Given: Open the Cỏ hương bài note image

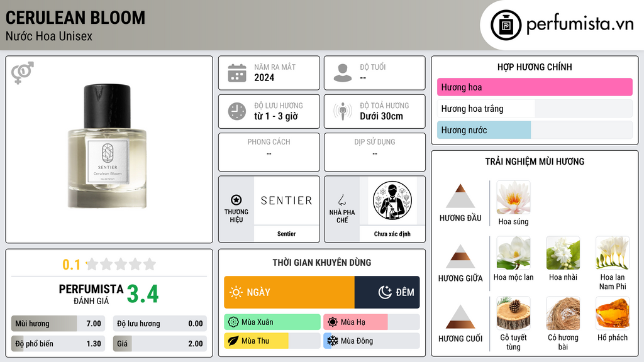Looking at the screenshot, I should [x=563, y=314].
